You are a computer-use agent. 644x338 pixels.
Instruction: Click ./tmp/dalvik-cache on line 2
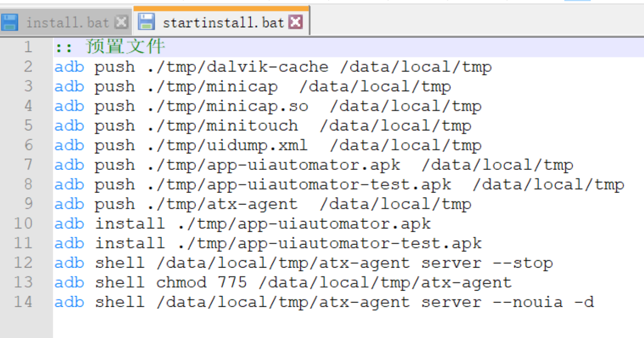tap(238, 67)
